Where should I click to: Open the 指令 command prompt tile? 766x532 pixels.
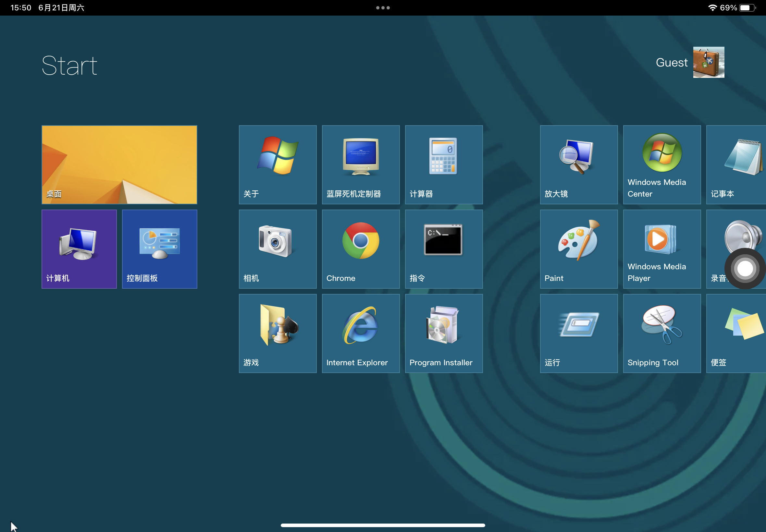444,249
